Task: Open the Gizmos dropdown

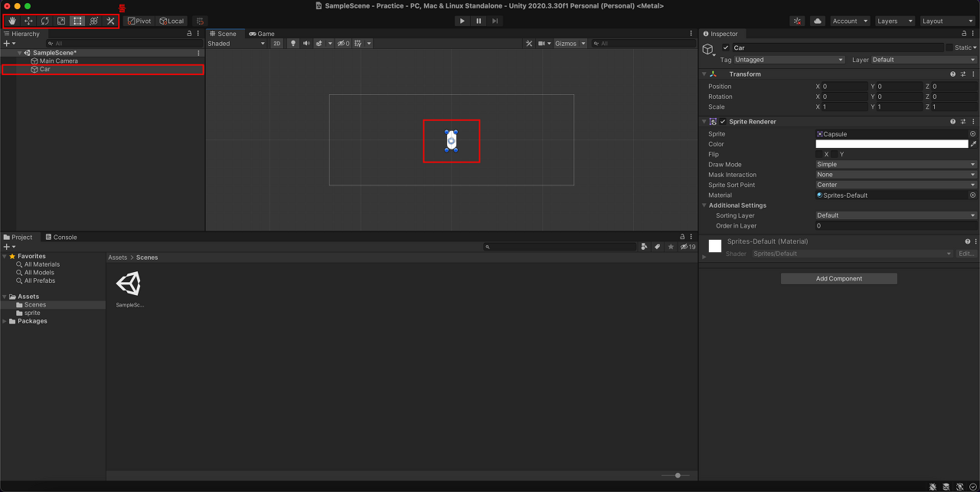Action: [x=570, y=44]
